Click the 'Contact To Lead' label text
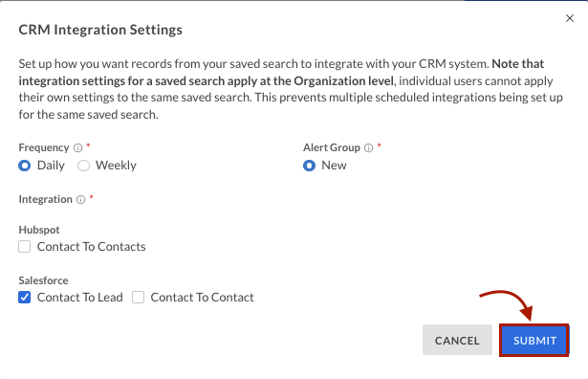This screenshot has height=379, width=588. [80, 298]
